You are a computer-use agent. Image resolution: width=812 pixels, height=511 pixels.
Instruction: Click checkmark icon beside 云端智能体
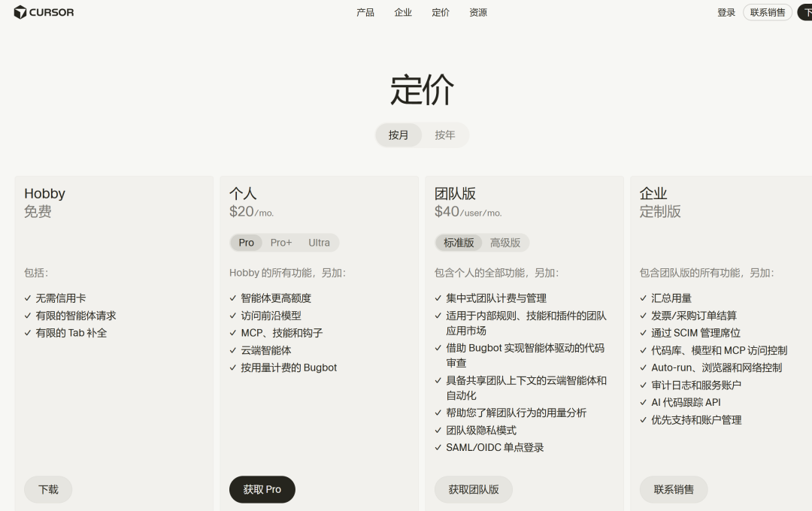[233, 350]
